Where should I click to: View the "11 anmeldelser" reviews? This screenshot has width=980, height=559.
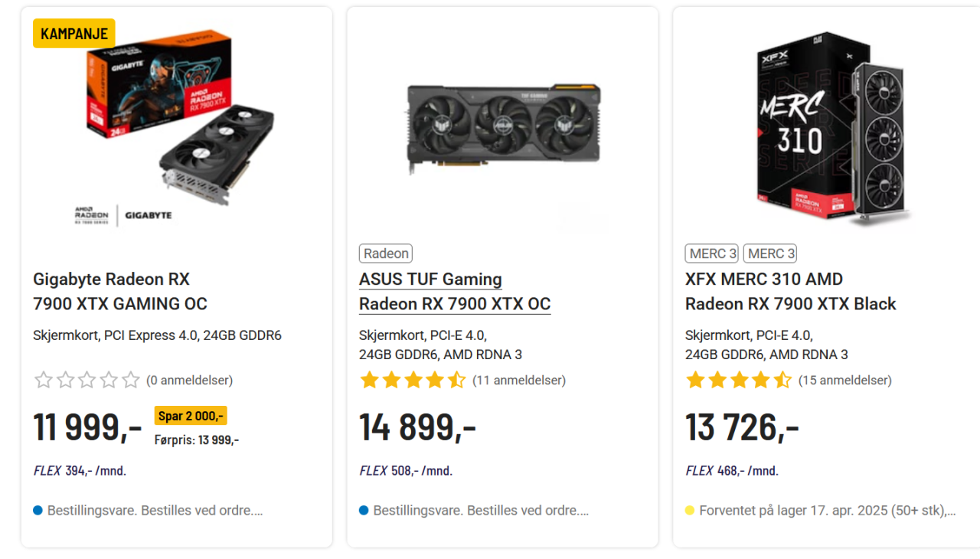tap(518, 380)
